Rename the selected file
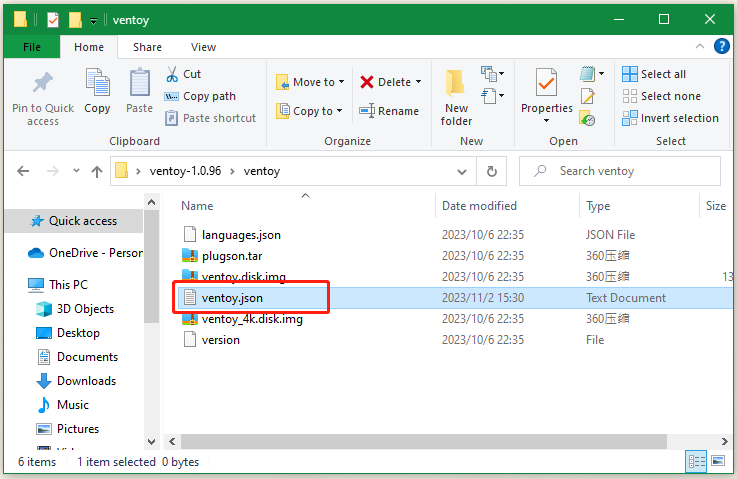The height and width of the screenshot is (479, 737). coord(389,111)
